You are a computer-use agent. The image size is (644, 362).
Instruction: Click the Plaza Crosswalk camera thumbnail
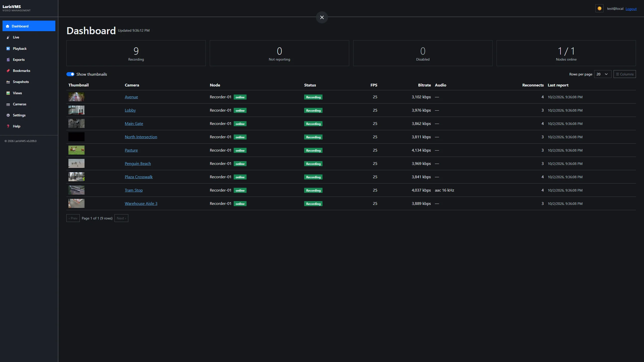click(x=76, y=177)
